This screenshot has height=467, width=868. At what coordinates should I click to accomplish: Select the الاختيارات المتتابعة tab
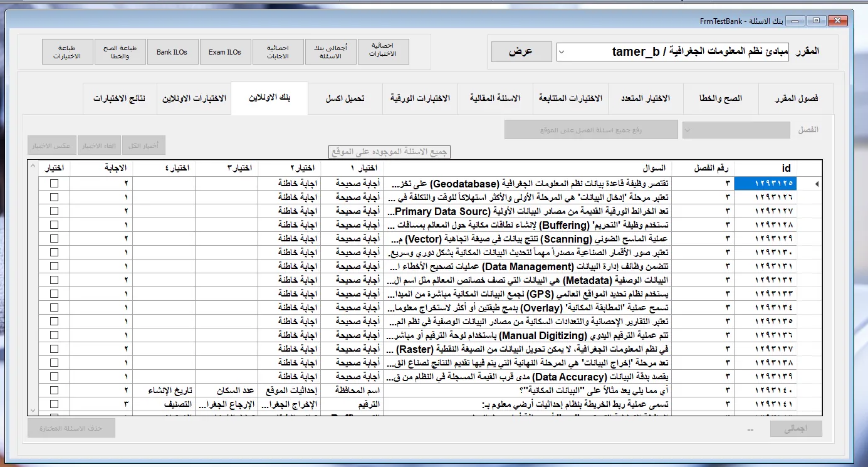570,99
